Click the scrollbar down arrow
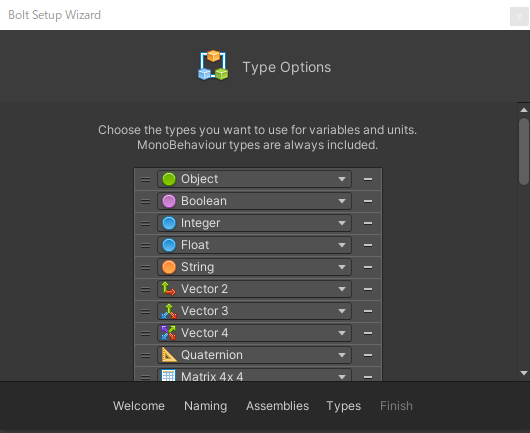This screenshot has width=530, height=433. point(524,373)
